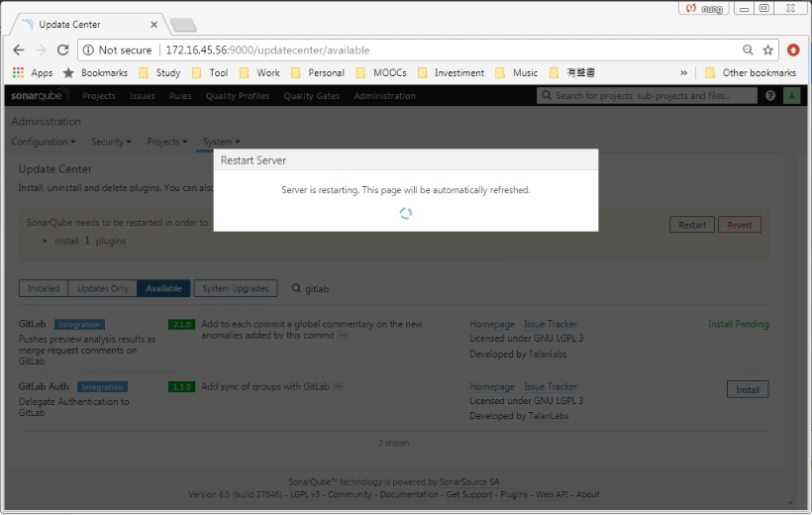This screenshot has width=812, height=515.
Task: Expand the Configuration dropdown
Action: click(x=44, y=142)
